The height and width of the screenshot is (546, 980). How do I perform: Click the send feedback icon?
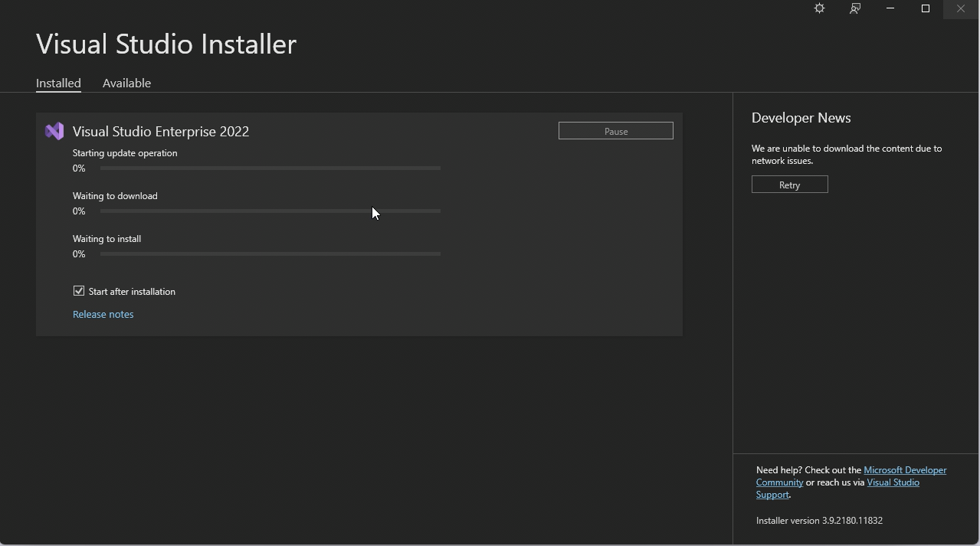tap(855, 8)
